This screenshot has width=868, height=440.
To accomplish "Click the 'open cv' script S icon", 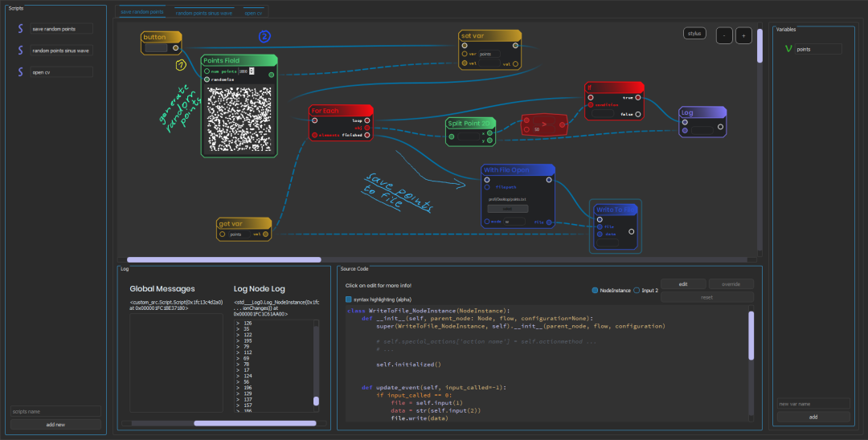I will coord(20,72).
